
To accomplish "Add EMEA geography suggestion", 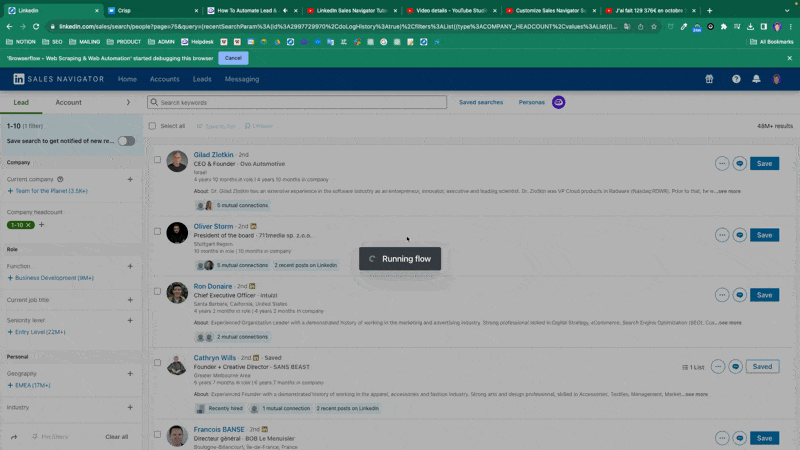I will pyautogui.click(x=29, y=385).
